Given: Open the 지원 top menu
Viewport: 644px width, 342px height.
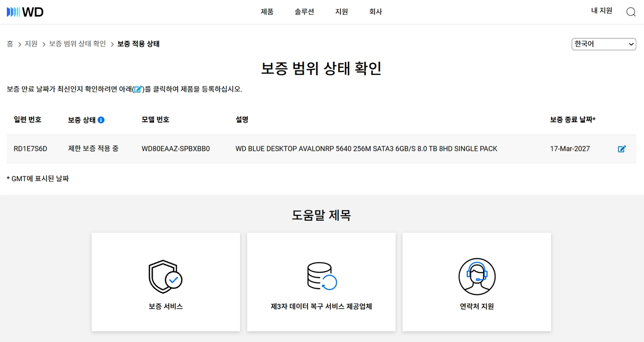Looking at the screenshot, I should 341,12.
